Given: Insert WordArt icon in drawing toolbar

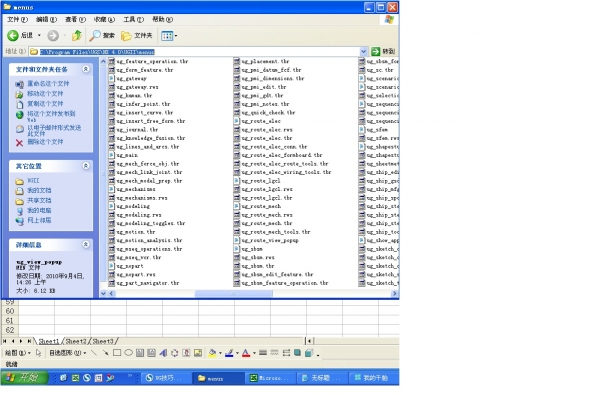Looking at the screenshot, I should [163, 353].
